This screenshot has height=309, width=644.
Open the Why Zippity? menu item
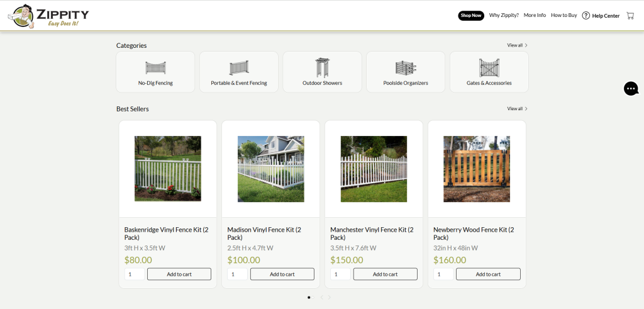(x=504, y=15)
